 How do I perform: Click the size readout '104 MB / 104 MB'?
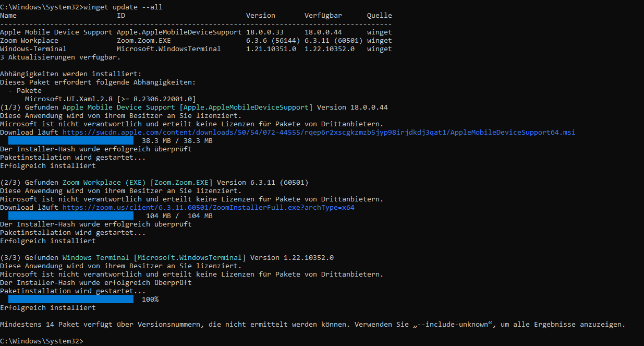pos(179,216)
